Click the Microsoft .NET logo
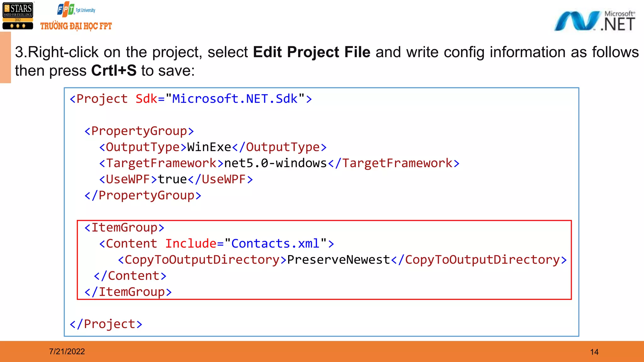 pos(595,21)
